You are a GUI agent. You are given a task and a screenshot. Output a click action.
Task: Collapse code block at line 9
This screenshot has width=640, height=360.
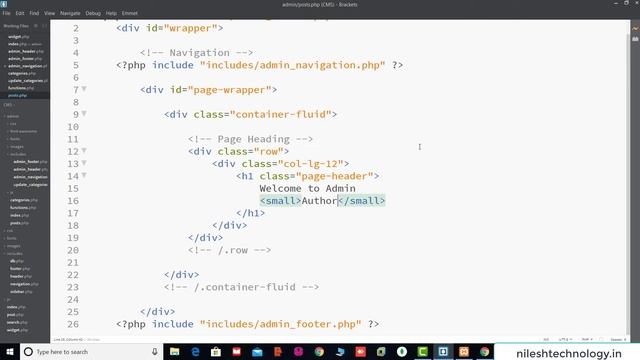pyautogui.click(x=84, y=113)
